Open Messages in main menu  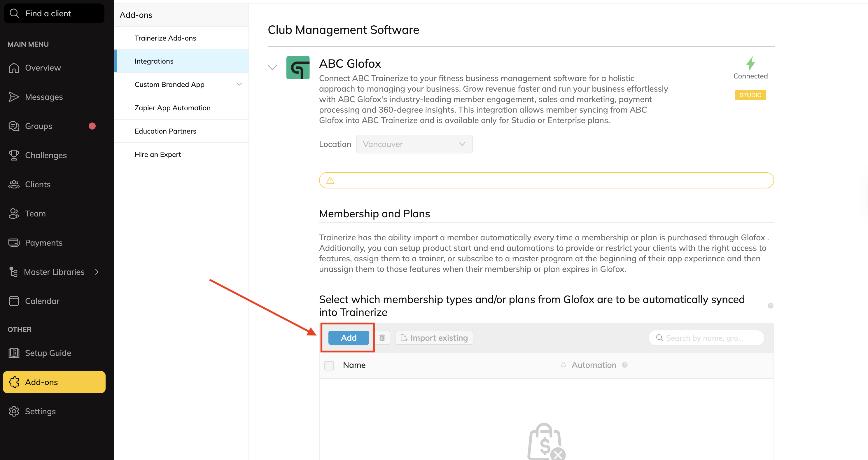coord(44,97)
